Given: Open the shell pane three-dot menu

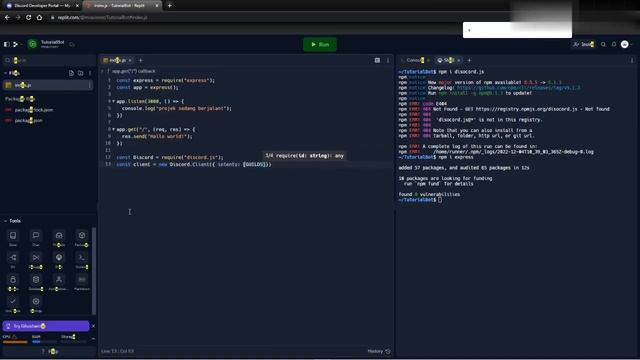Looking at the screenshot, I should pos(632,60).
